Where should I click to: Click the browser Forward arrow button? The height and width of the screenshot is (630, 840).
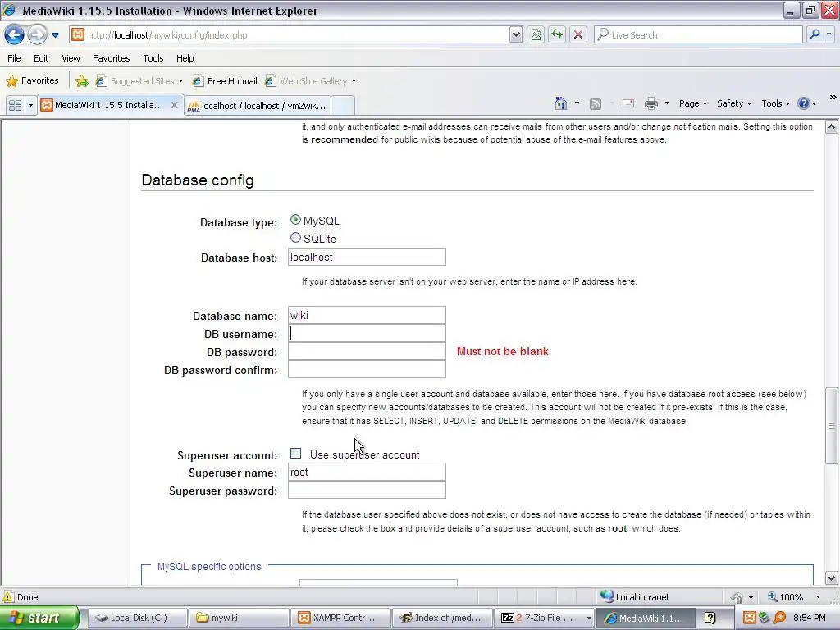[x=37, y=35]
